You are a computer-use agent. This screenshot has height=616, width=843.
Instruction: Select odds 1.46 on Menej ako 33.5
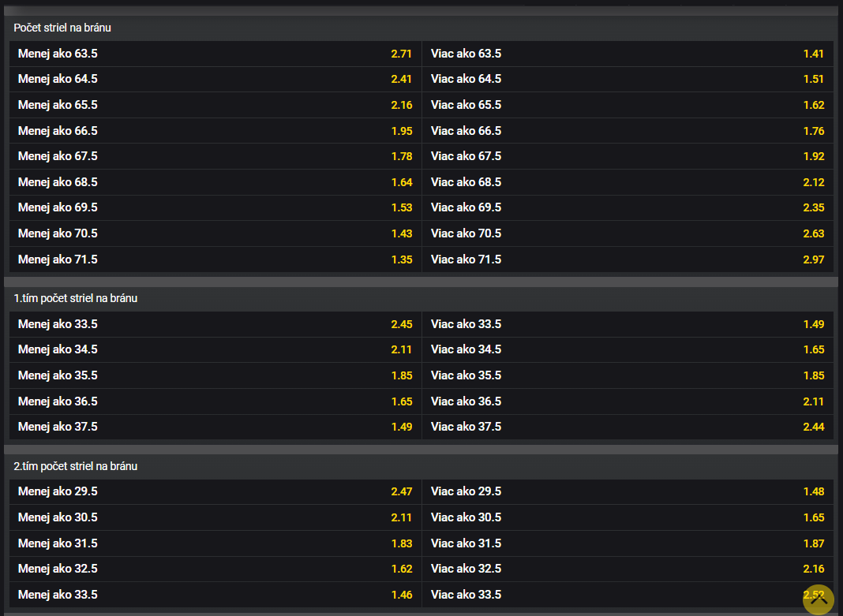click(x=215, y=594)
